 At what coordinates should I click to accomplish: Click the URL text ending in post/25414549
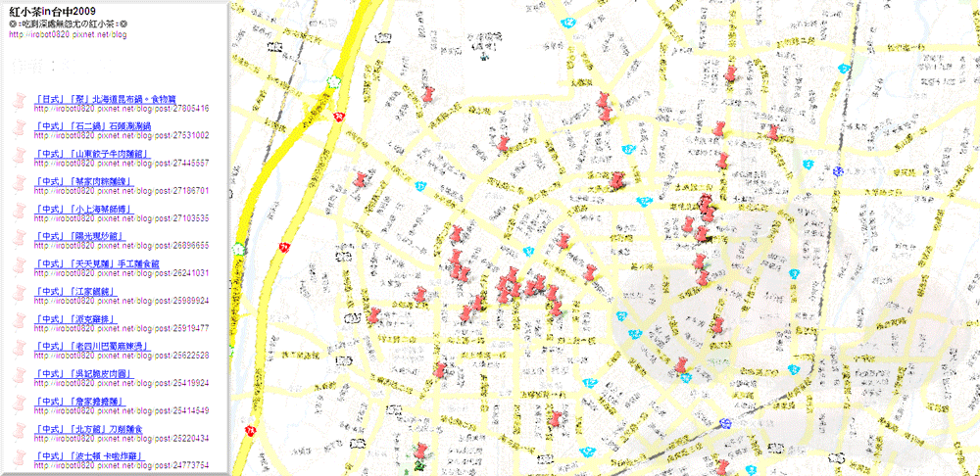coord(122,411)
